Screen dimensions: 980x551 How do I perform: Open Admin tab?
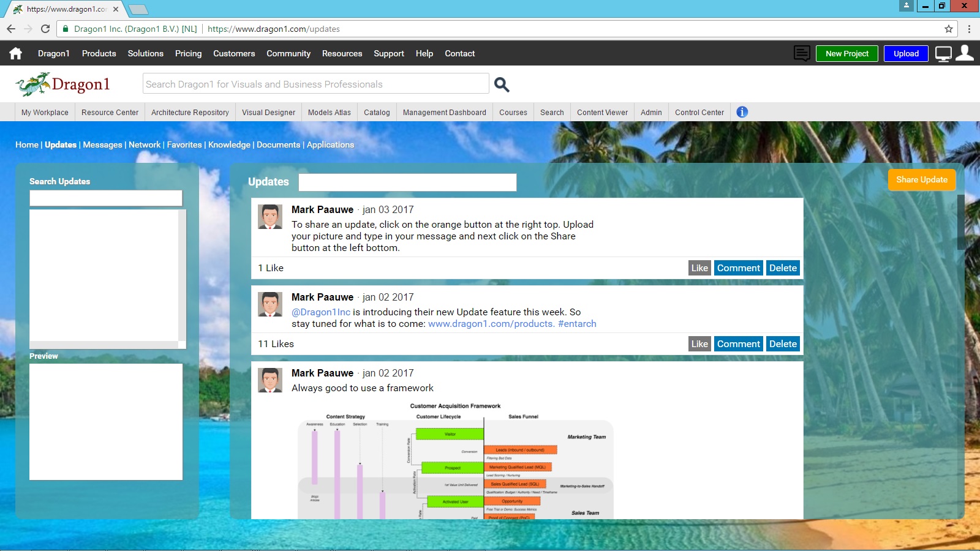(651, 112)
